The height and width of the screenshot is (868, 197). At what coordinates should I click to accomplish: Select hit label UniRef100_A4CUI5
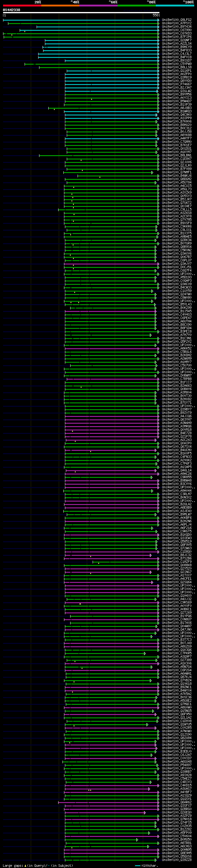[x=177, y=186]
